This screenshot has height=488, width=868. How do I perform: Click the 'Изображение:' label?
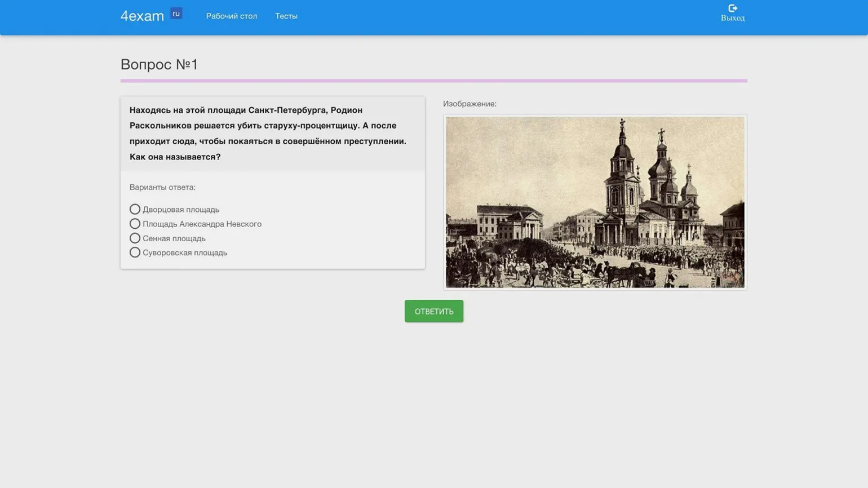point(470,104)
